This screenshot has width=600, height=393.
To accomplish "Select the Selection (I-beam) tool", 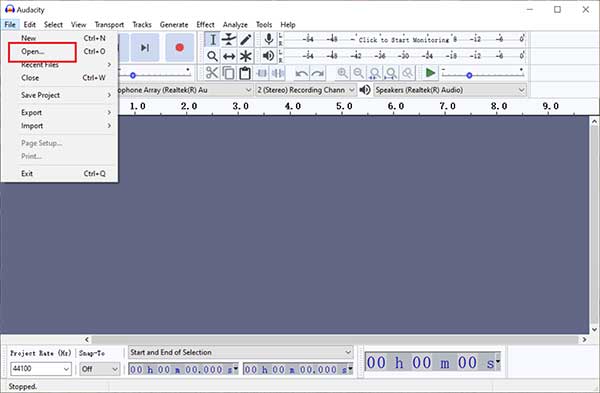I will (212, 40).
